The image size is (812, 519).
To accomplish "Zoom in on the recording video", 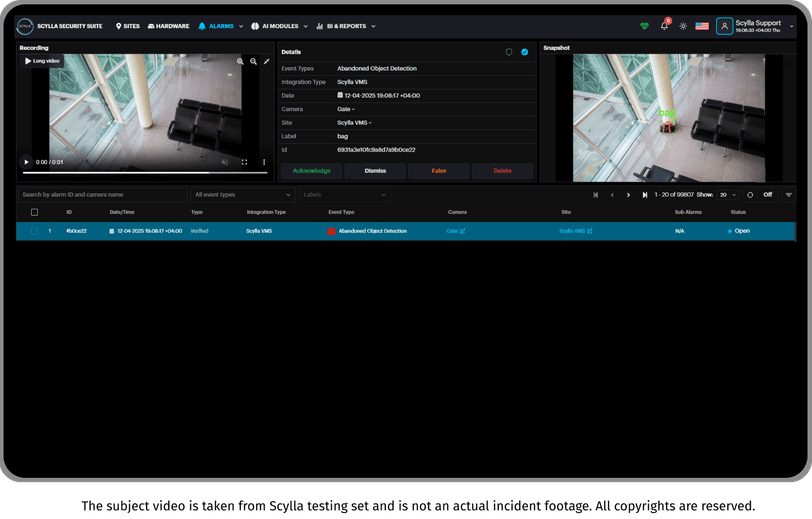I will [240, 61].
